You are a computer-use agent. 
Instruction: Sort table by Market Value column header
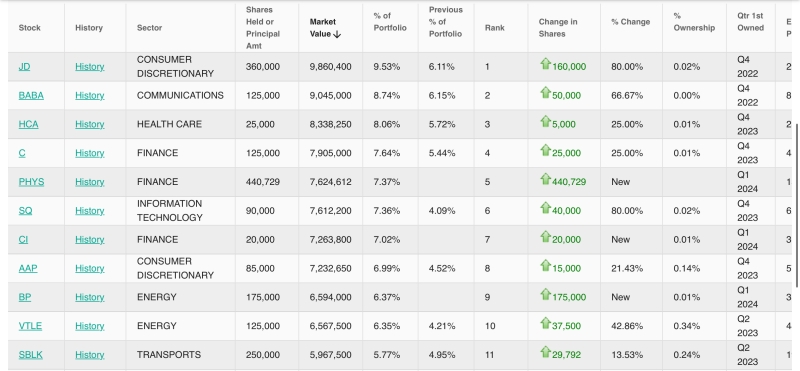[x=325, y=28]
